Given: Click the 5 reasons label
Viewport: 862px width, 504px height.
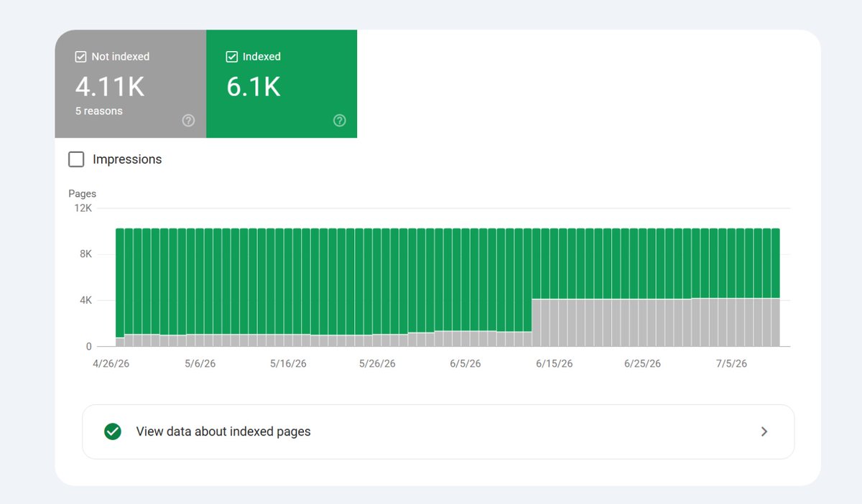Looking at the screenshot, I should coord(99,111).
